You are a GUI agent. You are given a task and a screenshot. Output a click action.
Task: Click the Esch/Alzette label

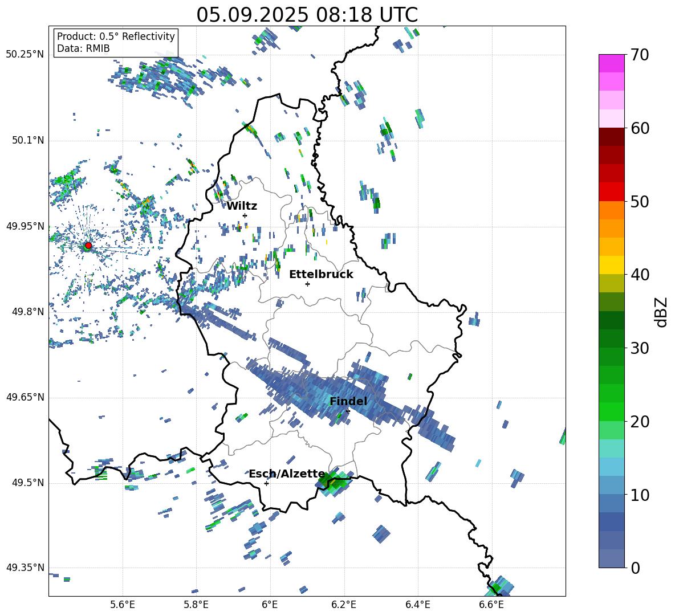(287, 474)
